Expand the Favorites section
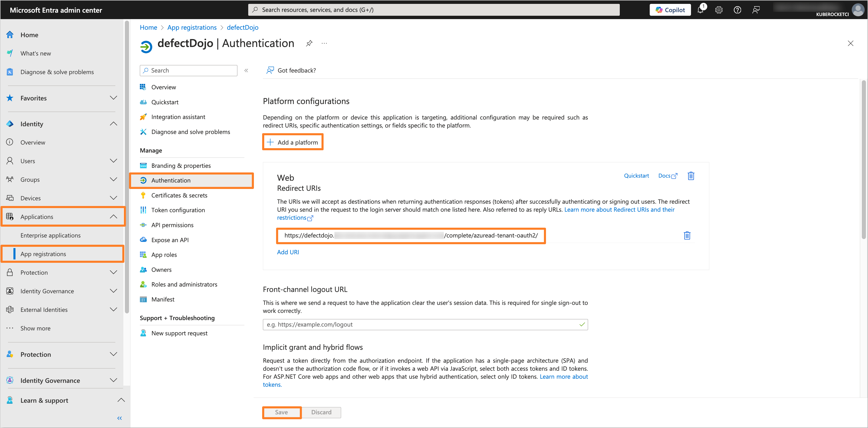868x428 pixels. click(114, 98)
